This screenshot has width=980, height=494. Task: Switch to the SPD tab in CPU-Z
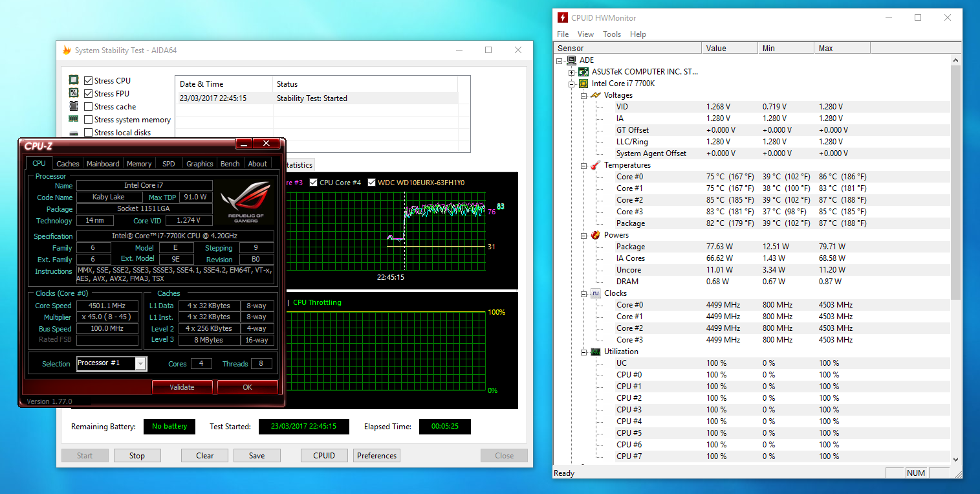tap(169, 164)
